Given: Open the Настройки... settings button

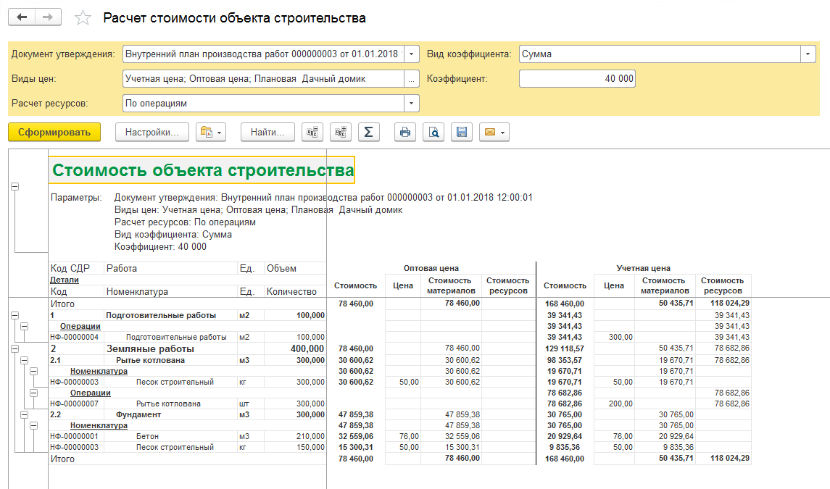Looking at the screenshot, I should (152, 132).
